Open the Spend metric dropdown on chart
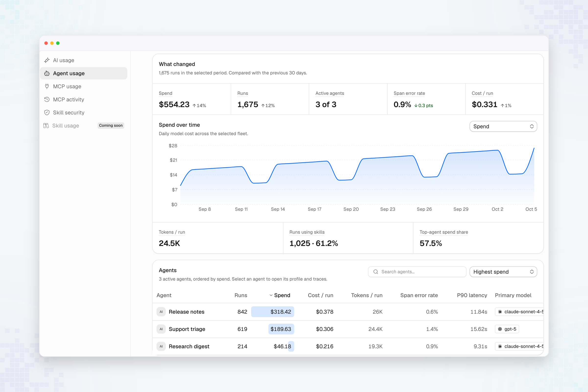 pos(503,126)
